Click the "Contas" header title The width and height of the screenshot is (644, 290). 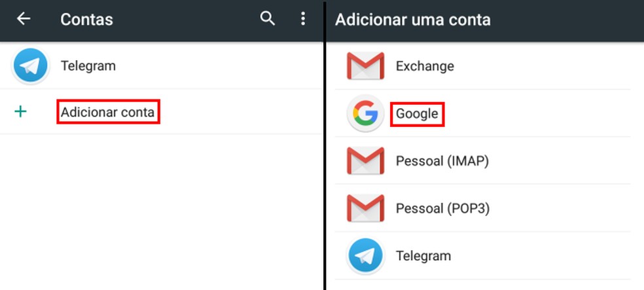[x=86, y=20]
